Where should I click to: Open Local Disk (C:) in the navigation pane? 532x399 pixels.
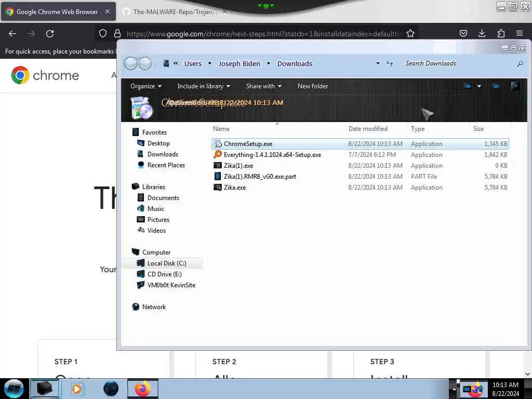click(x=162, y=263)
